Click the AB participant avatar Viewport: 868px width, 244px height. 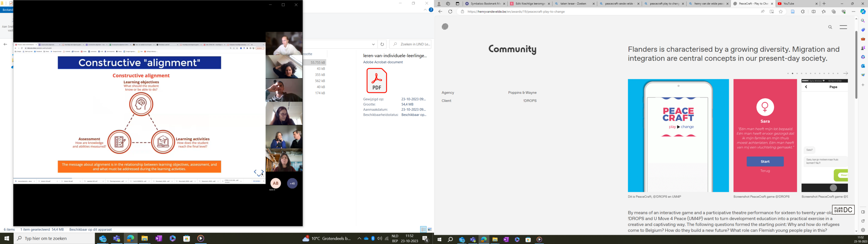pos(276,183)
